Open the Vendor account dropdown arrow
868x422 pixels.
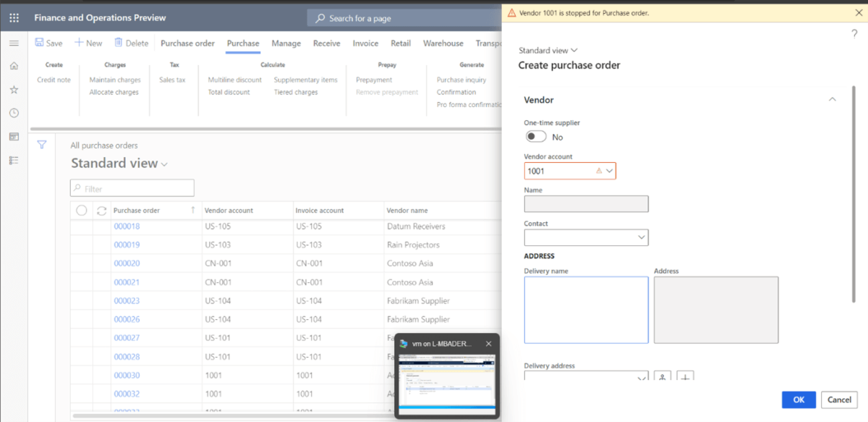point(610,171)
